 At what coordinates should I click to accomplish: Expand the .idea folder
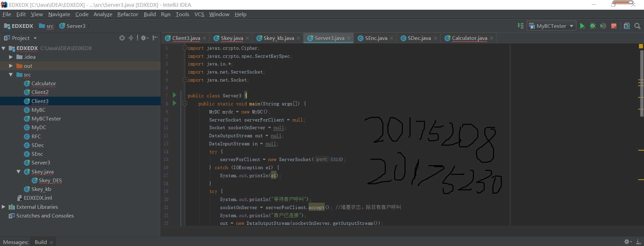coord(11,57)
